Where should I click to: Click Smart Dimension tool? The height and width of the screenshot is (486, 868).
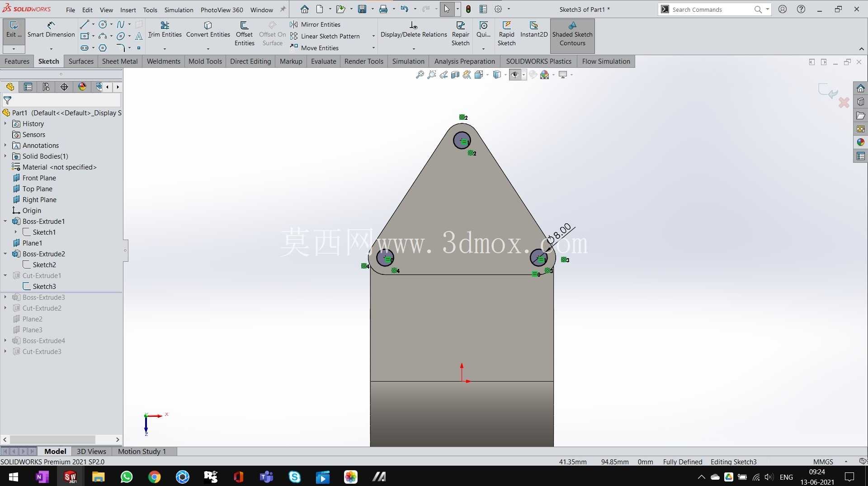coord(51,30)
